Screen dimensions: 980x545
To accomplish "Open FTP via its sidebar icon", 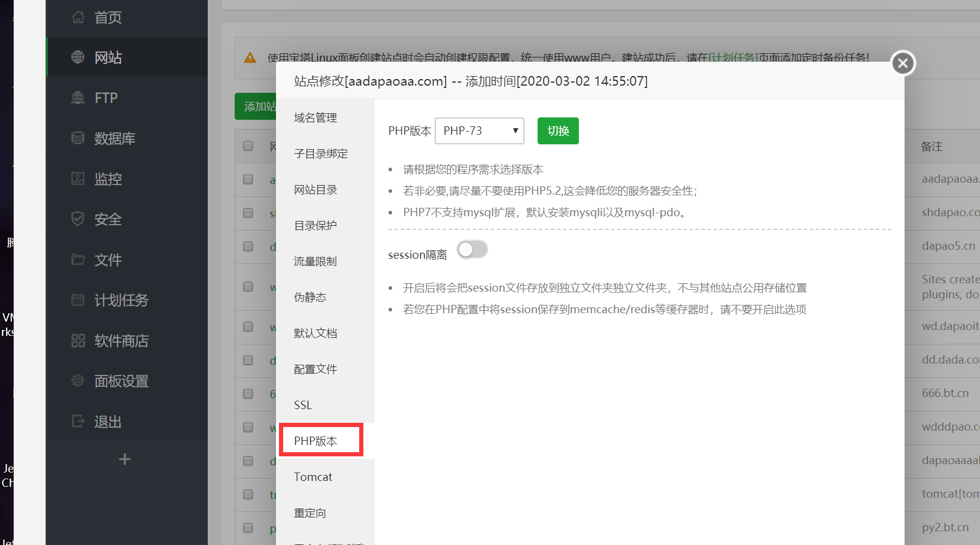I will (78, 98).
